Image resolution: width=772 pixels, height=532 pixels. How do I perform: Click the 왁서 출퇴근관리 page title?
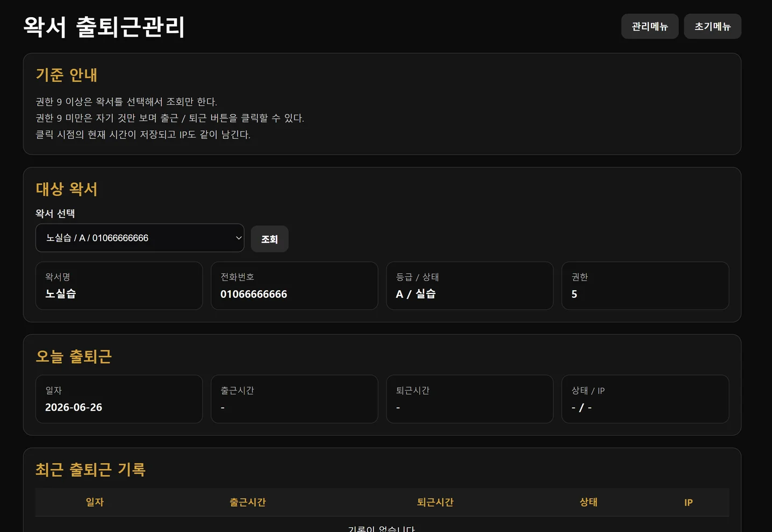click(104, 27)
